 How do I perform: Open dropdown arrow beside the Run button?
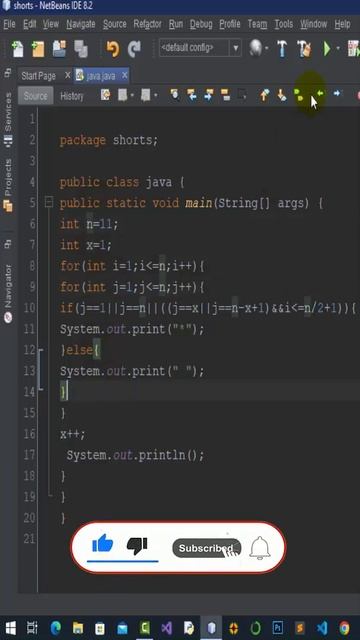point(338,49)
